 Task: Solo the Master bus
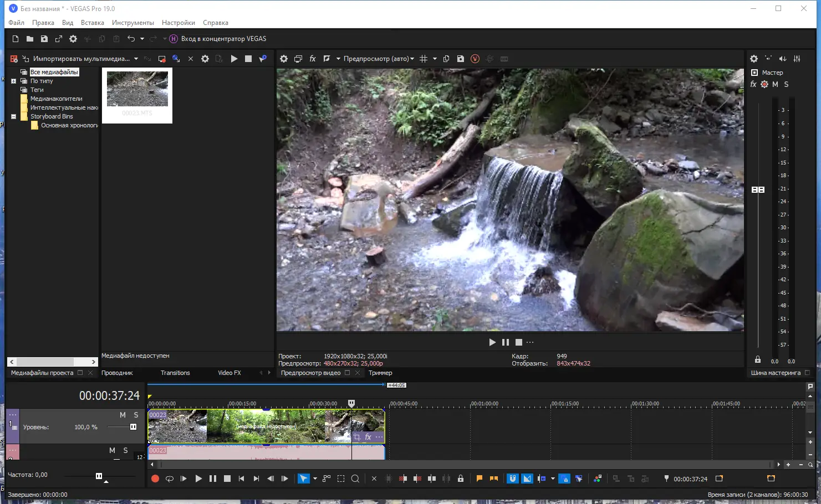click(786, 84)
